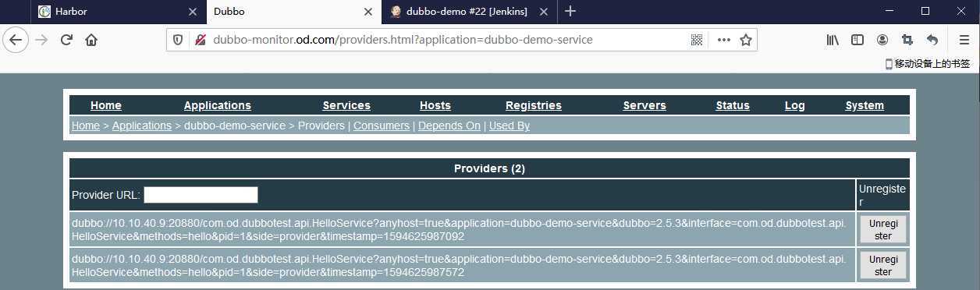
Task: Open the tracking protection shield icon
Action: [x=178, y=40]
